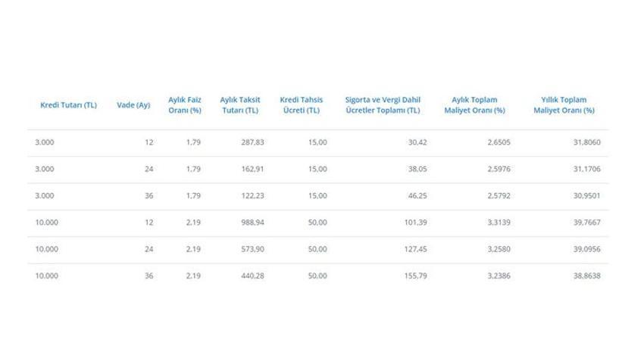
Task: Select the fees total 46,25
Action: tap(417, 196)
